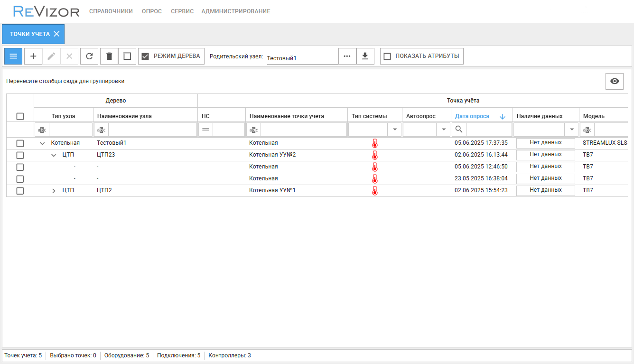
Task: Collapse the Котельная Тестовый1 tree node
Action: tap(42, 143)
